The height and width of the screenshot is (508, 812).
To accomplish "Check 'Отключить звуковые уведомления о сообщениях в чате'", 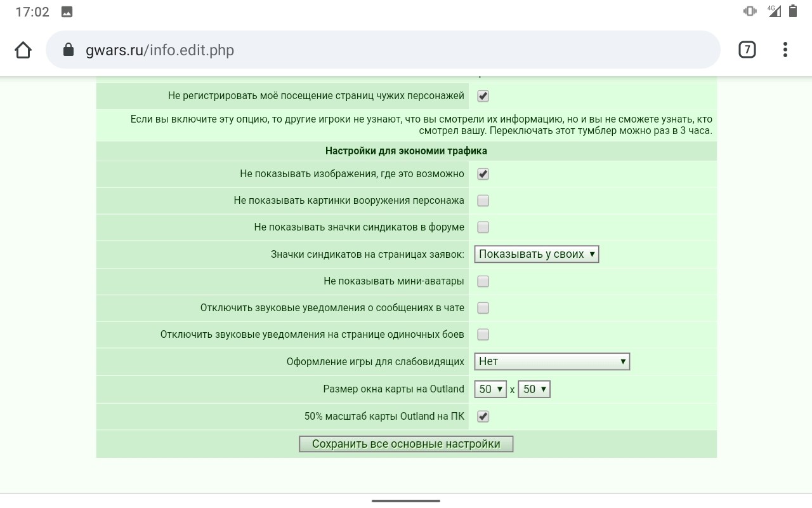I will coord(483,308).
